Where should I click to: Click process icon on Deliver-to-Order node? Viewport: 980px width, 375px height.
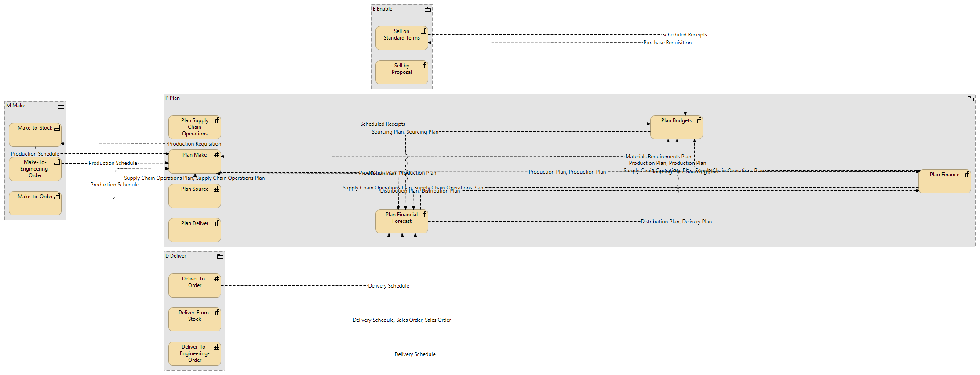pos(216,279)
